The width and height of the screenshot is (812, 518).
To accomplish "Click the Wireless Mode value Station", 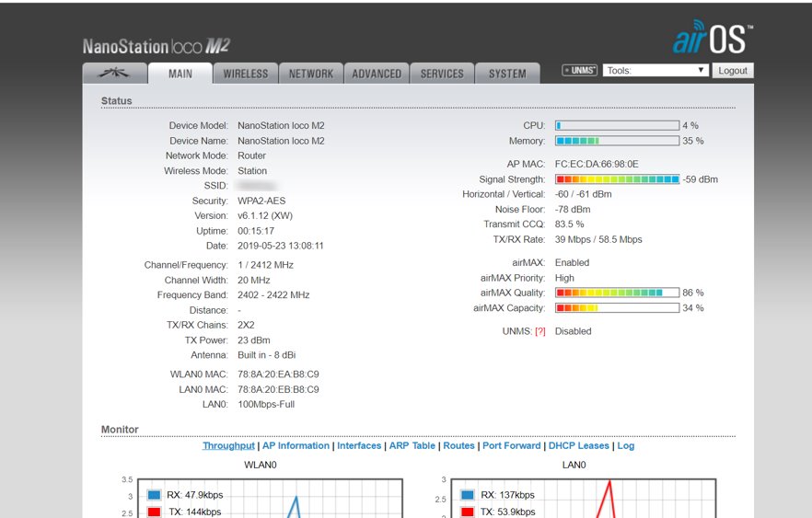I will [252, 171].
